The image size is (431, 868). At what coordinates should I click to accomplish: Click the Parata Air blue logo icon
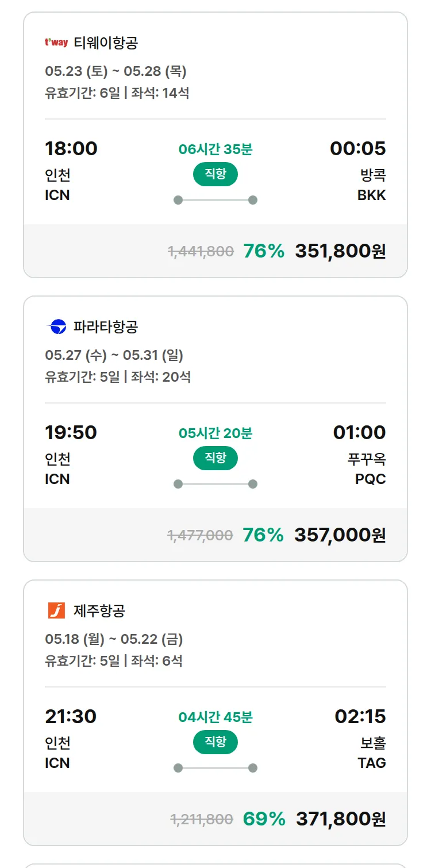point(56,327)
